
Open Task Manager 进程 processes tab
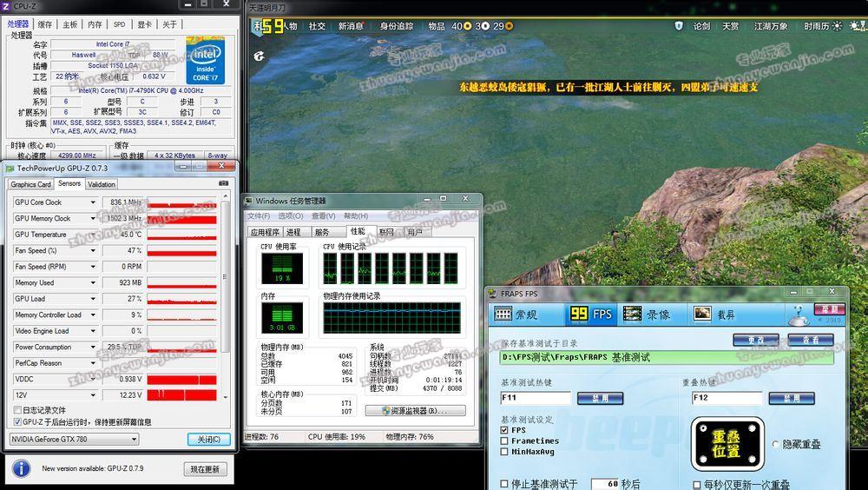click(294, 232)
